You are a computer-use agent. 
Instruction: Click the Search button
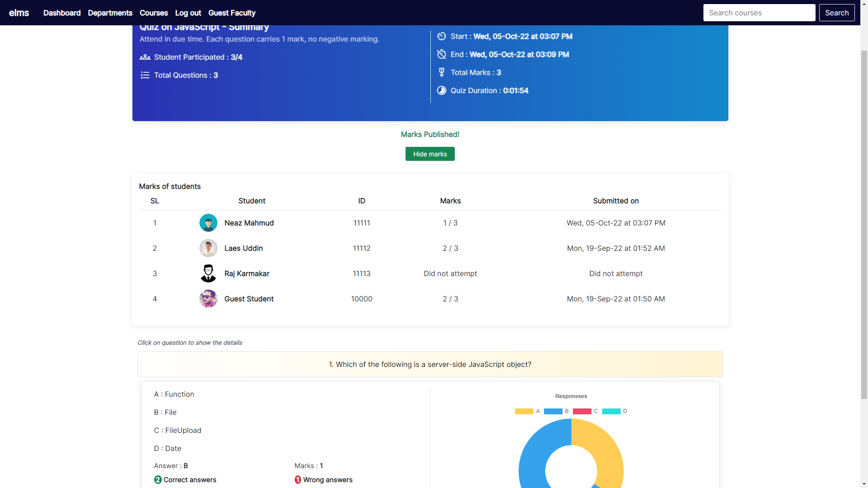point(837,13)
